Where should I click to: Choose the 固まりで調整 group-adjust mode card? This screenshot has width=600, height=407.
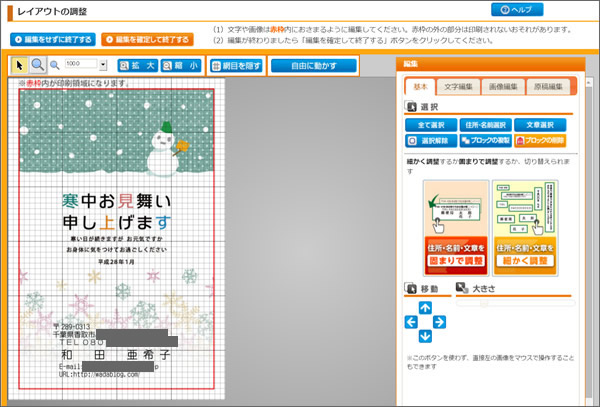(x=456, y=228)
